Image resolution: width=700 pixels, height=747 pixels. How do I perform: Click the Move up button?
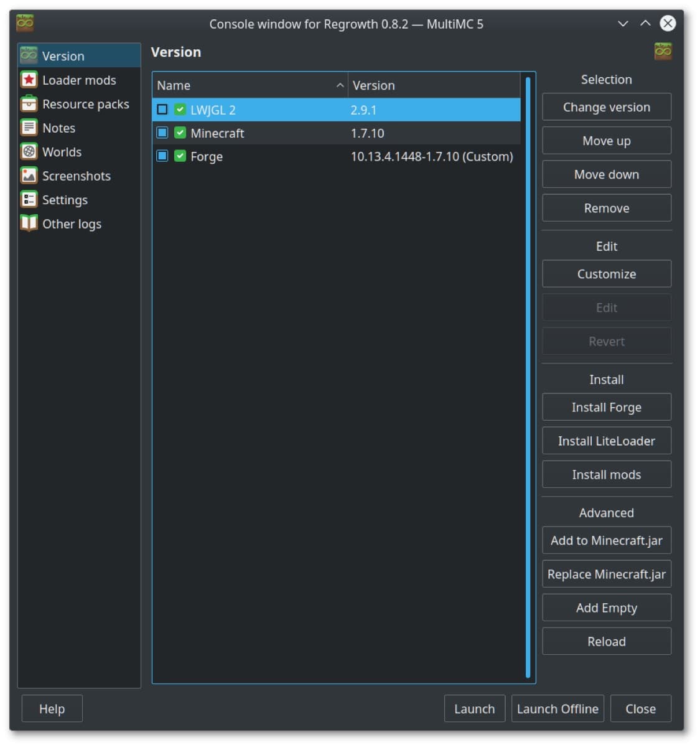click(607, 141)
